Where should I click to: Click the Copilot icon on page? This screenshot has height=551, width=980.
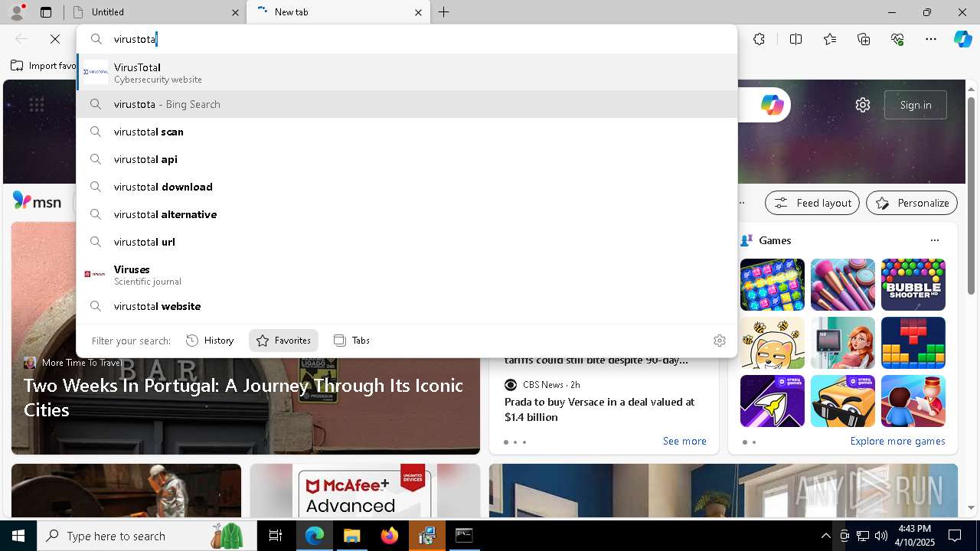[772, 105]
